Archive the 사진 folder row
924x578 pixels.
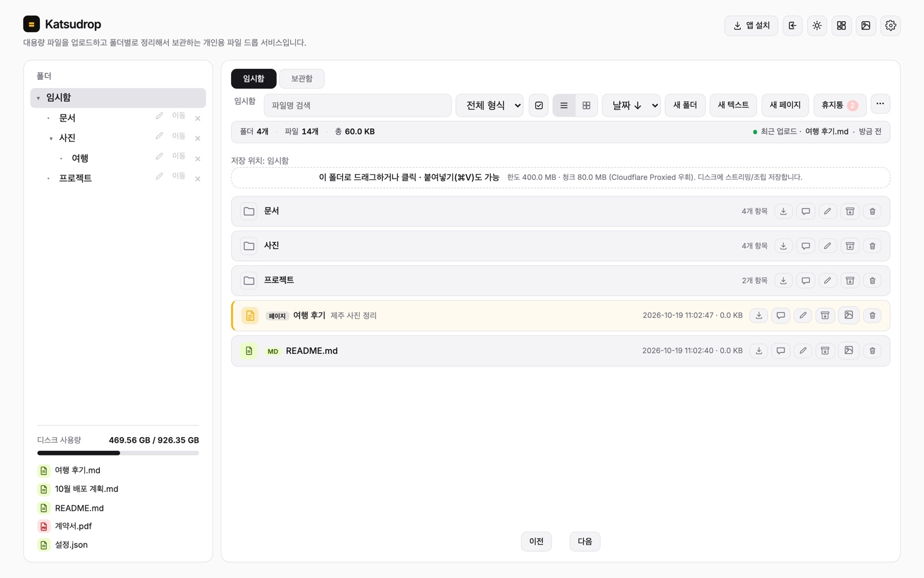tap(850, 246)
